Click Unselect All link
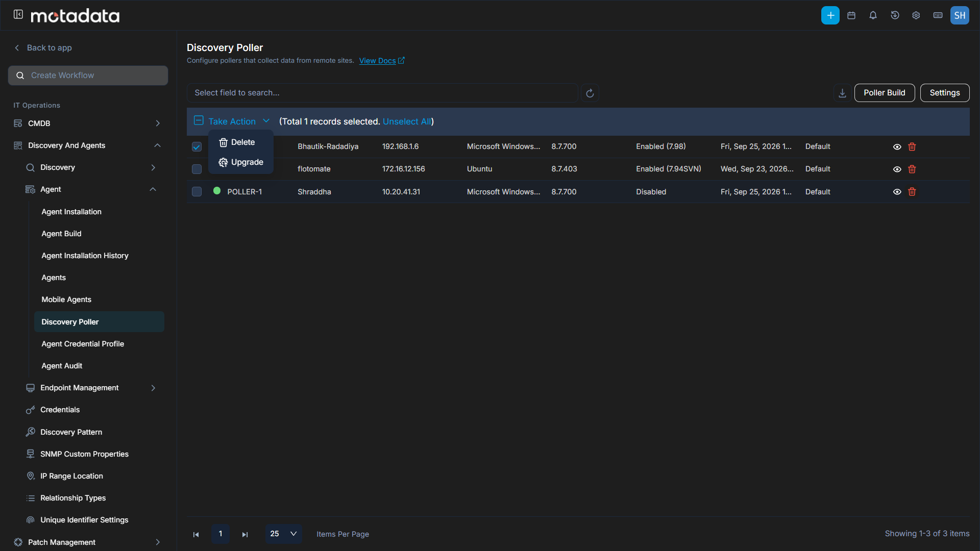The width and height of the screenshot is (980, 551). (x=407, y=121)
